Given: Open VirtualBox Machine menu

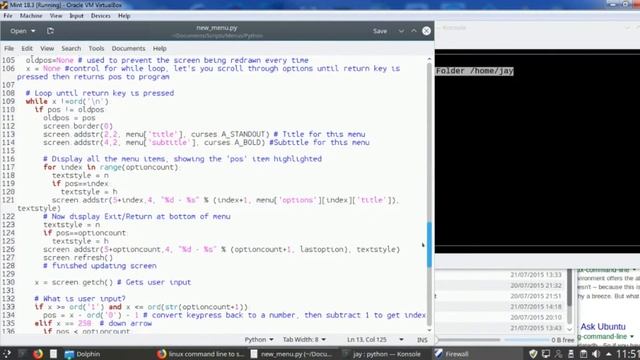Looking at the screenshot, I should [x=31, y=16].
